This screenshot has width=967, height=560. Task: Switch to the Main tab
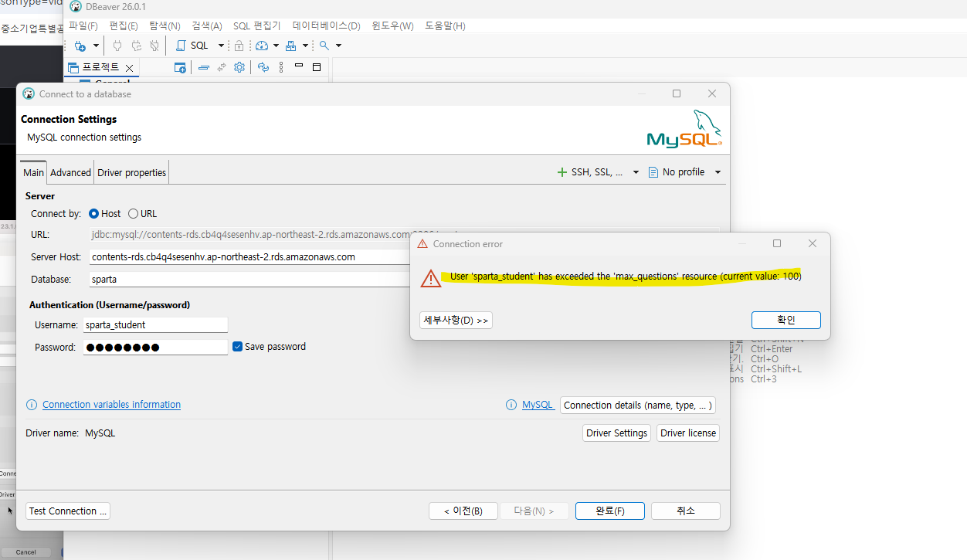[x=33, y=172]
